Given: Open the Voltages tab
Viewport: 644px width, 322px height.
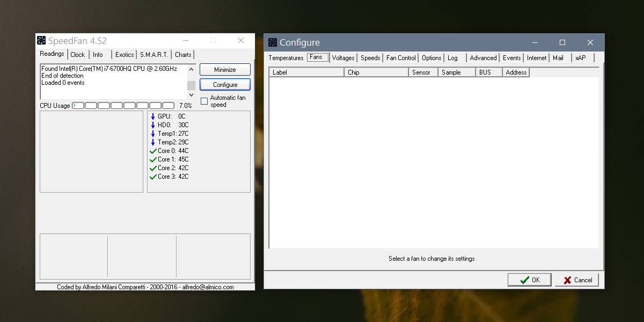Looking at the screenshot, I should click(x=343, y=58).
